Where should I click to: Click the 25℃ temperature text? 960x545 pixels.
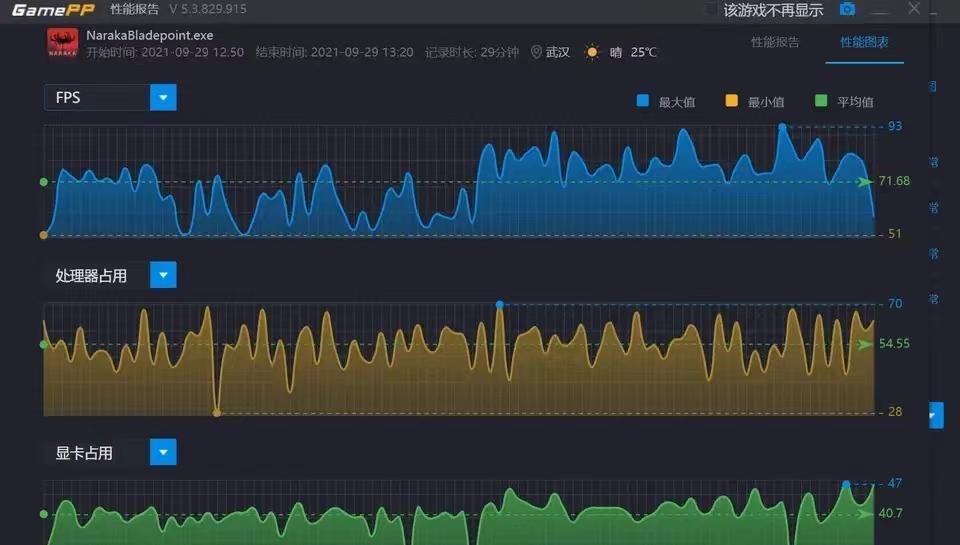[x=643, y=52]
